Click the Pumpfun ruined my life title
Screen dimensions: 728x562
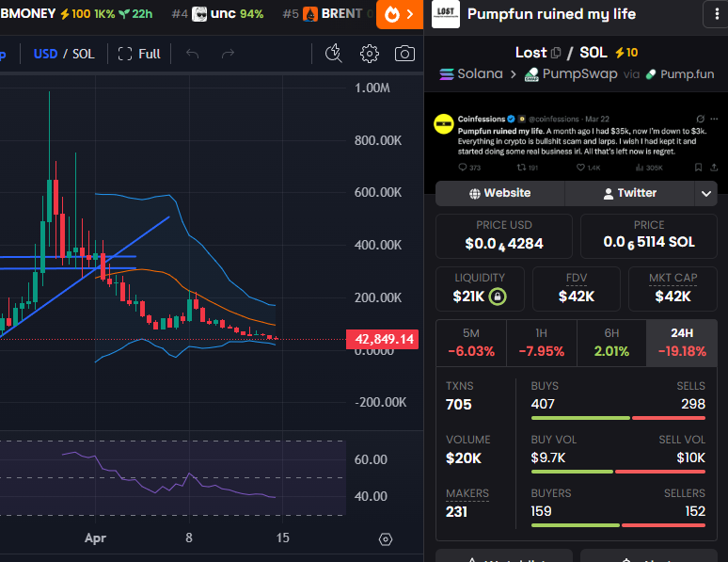551,14
